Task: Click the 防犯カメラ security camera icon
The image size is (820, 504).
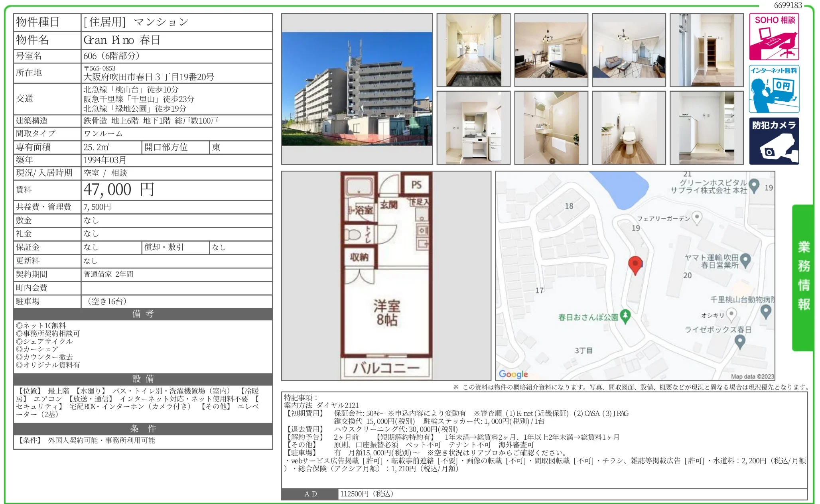Action: [x=774, y=141]
